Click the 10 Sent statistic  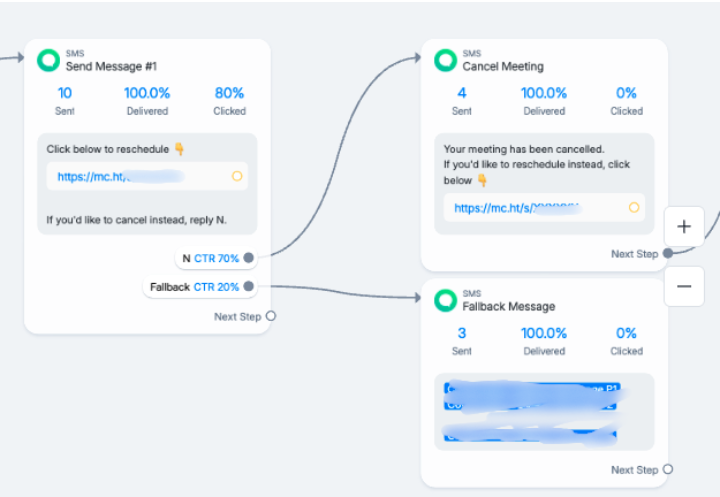65,101
